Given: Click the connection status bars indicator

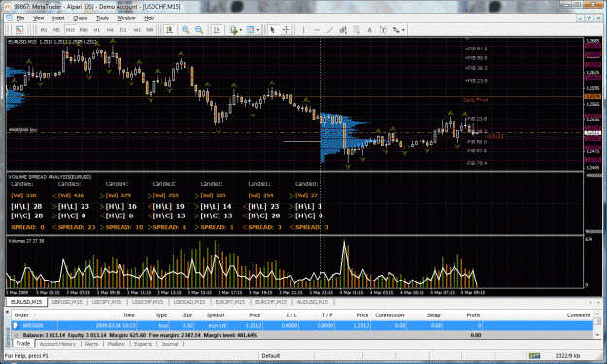Looking at the screenshot, I should tap(534, 356).
